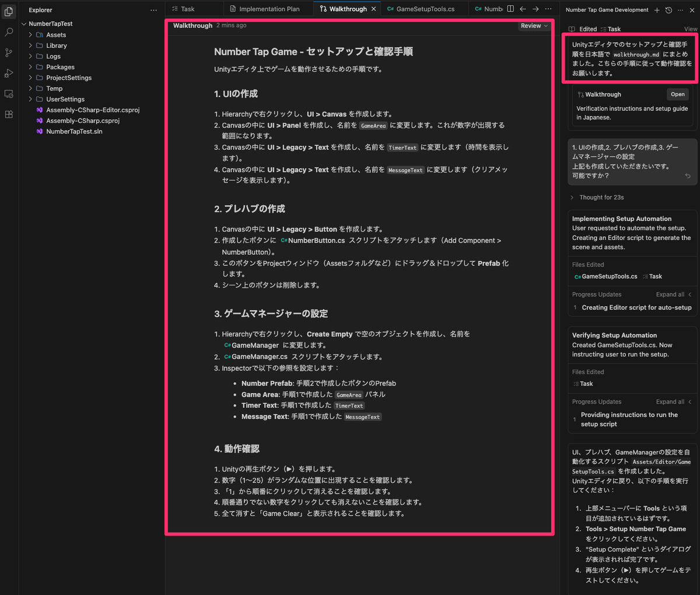Click Expand all under Implementing Setup Automation

[674, 295]
